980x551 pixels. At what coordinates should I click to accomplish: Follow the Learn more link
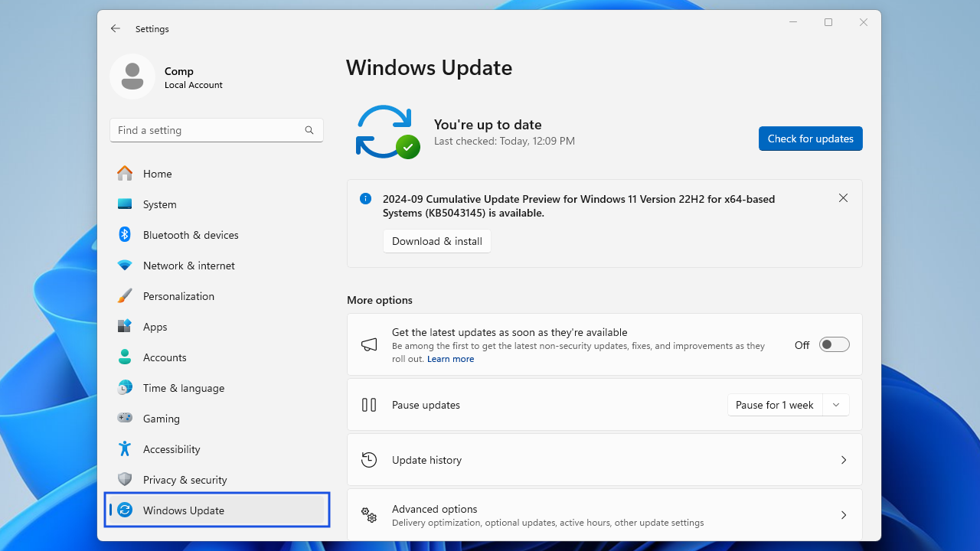[x=450, y=359]
